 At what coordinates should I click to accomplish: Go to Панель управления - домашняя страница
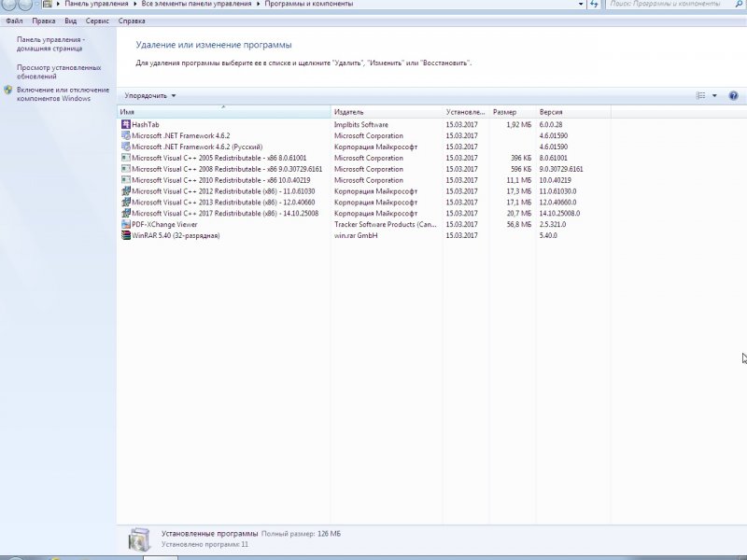(51, 44)
